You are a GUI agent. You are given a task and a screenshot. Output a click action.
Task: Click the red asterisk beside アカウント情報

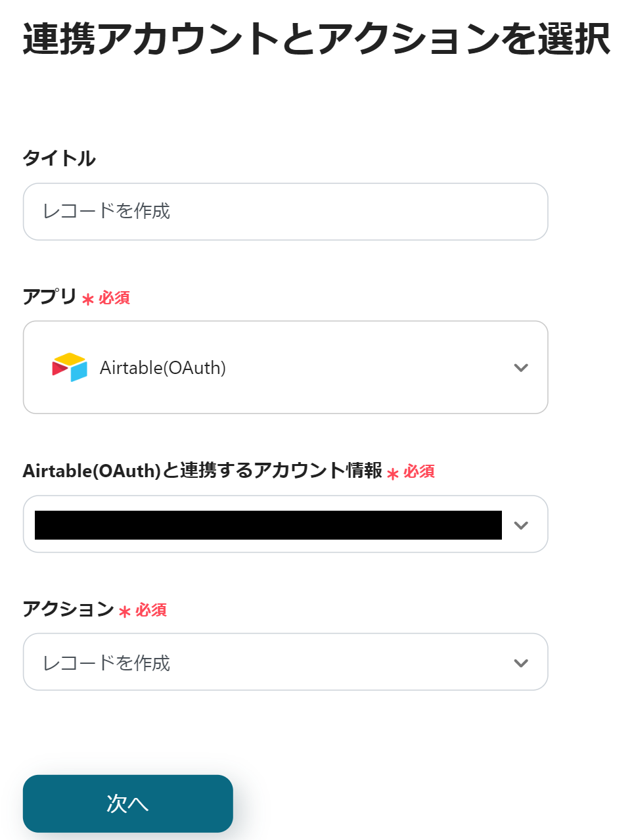[393, 474]
